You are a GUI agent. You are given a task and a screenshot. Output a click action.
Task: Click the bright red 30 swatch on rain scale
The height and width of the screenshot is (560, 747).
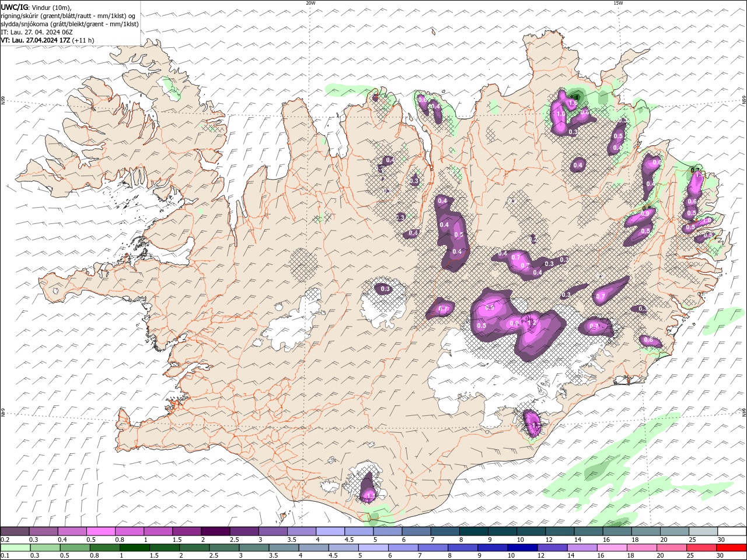(x=731, y=548)
